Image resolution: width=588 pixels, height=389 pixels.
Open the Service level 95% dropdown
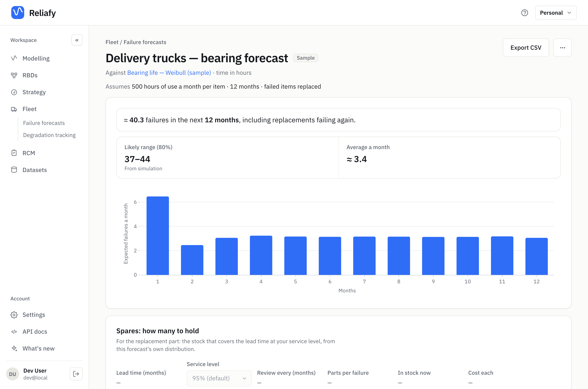coord(219,378)
